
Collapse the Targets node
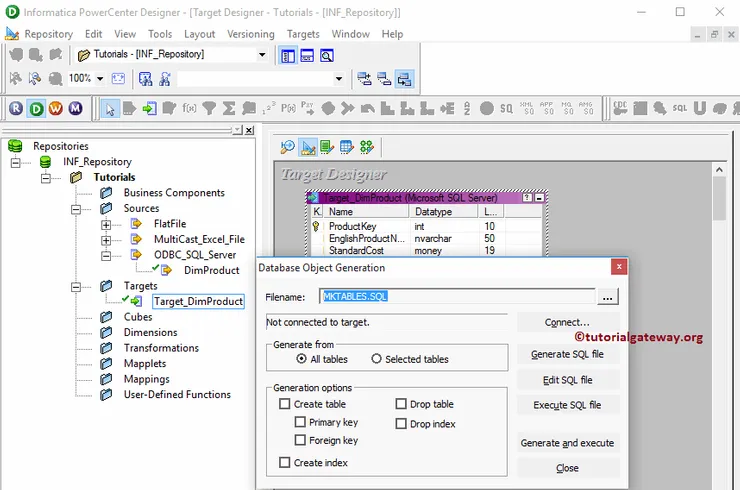tap(76, 287)
